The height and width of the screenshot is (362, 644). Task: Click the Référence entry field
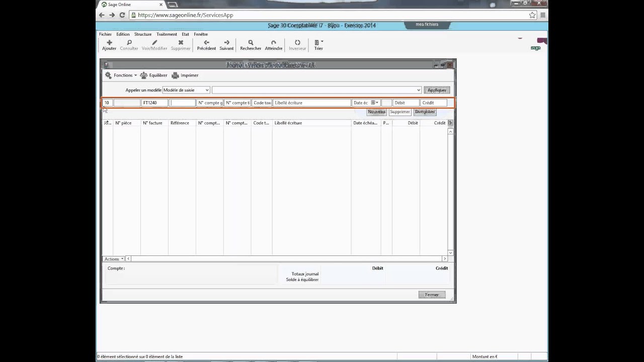pyautogui.click(x=182, y=103)
